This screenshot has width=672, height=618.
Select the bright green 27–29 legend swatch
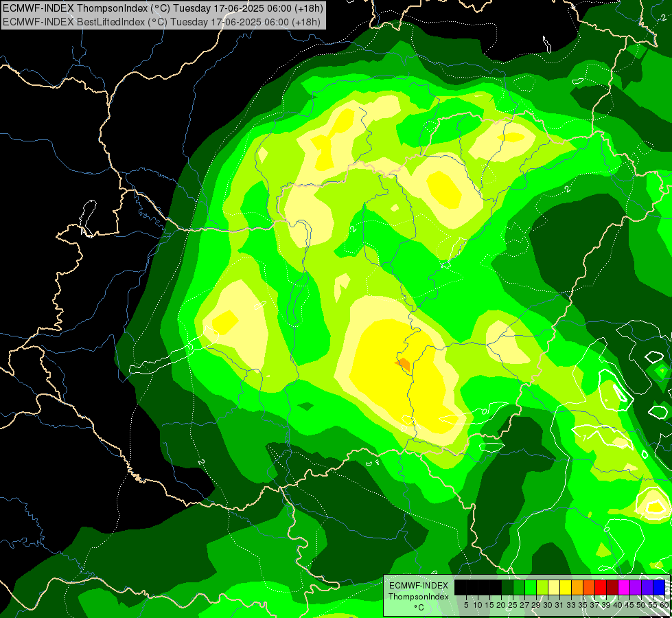(x=531, y=587)
